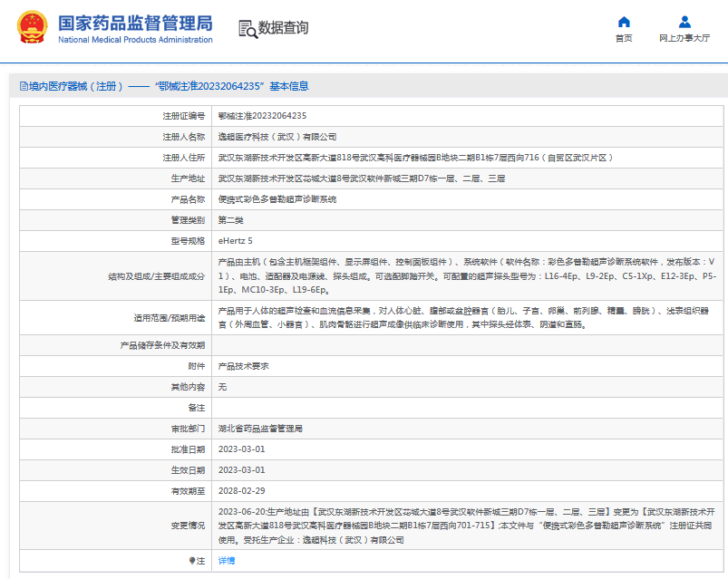Click the 数据查询 heading text
728x579 pixels.
point(283,28)
